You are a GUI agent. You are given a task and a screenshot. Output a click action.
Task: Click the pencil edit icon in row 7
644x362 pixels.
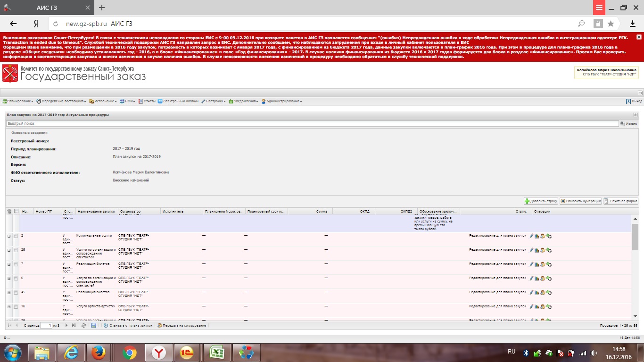tap(531, 264)
